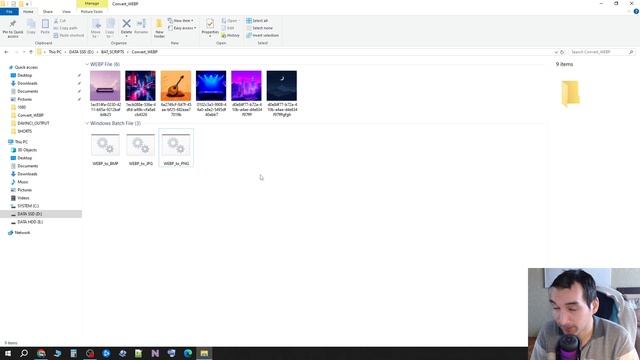Go up one folder level arrow
The width and height of the screenshot is (640, 360).
(31, 52)
